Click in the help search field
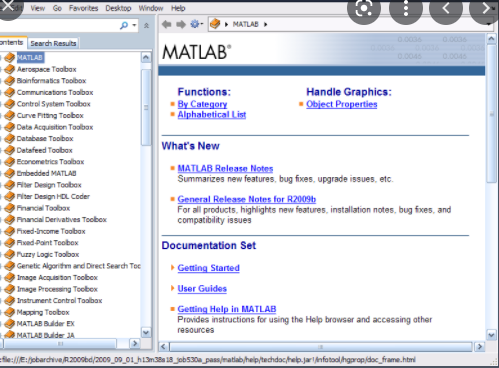This screenshot has height=368, width=499. point(58,25)
